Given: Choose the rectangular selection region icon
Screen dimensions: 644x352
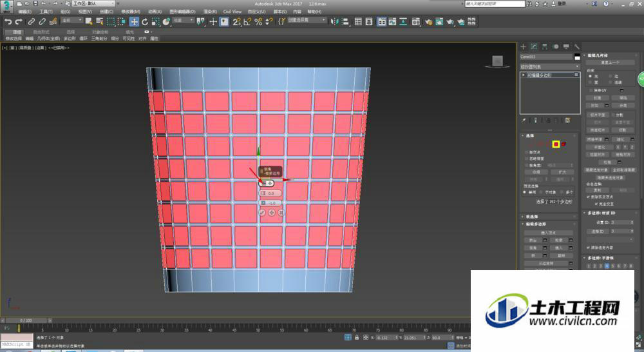Looking at the screenshot, I should pyautogui.click(x=111, y=22).
